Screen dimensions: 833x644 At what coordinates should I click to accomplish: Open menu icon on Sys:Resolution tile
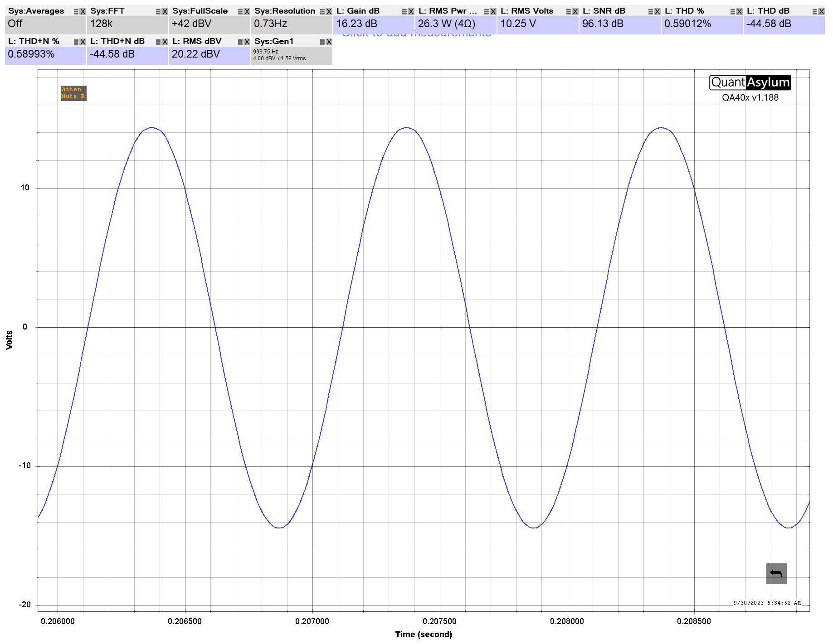click(322, 11)
